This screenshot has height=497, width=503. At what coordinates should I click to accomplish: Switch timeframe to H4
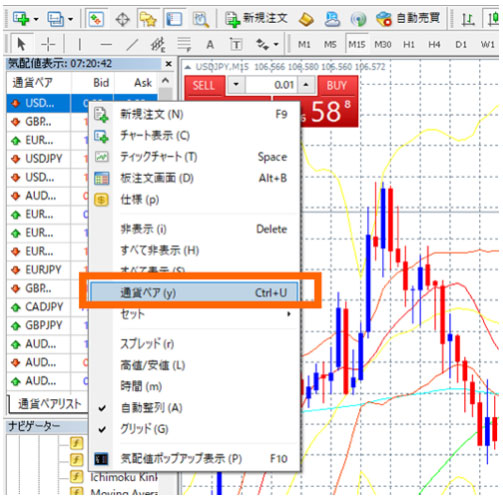[434, 44]
